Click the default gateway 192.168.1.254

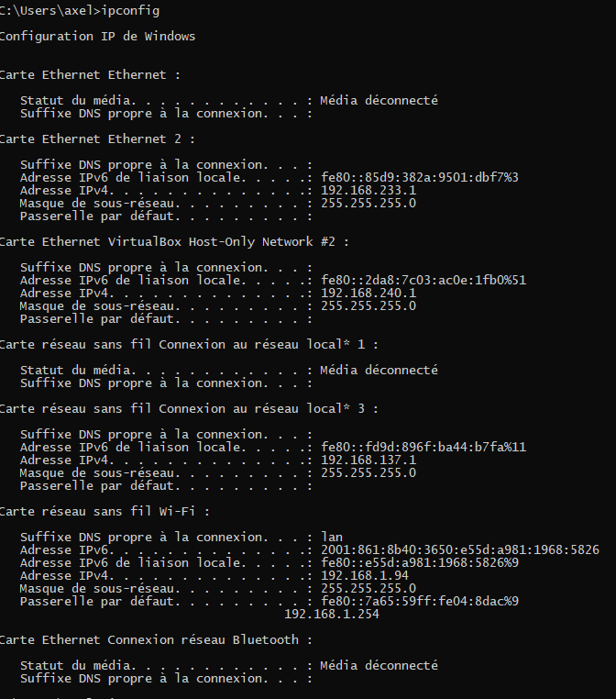332,614
